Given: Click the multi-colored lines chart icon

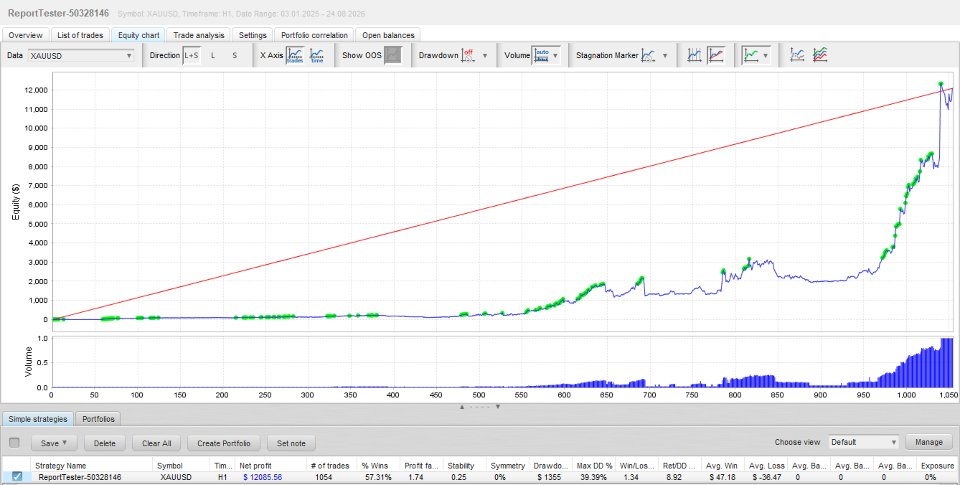Looking at the screenshot, I should pos(820,55).
